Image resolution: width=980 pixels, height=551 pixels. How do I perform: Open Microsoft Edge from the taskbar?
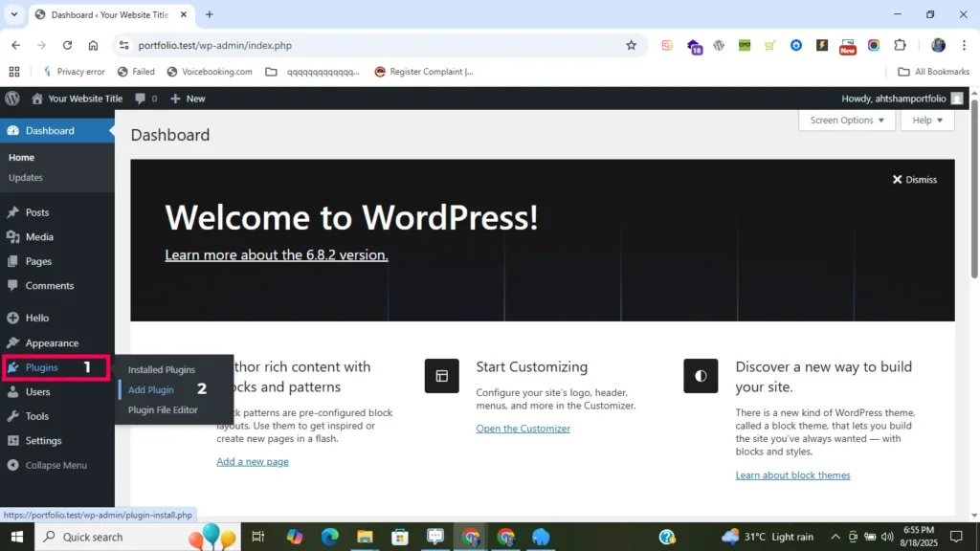pos(330,537)
